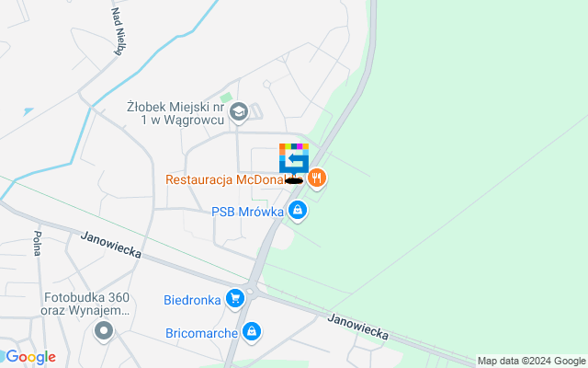588x368 pixels.
Task: Click the colorful blue arrow custom marker
Action: coord(294,160)
